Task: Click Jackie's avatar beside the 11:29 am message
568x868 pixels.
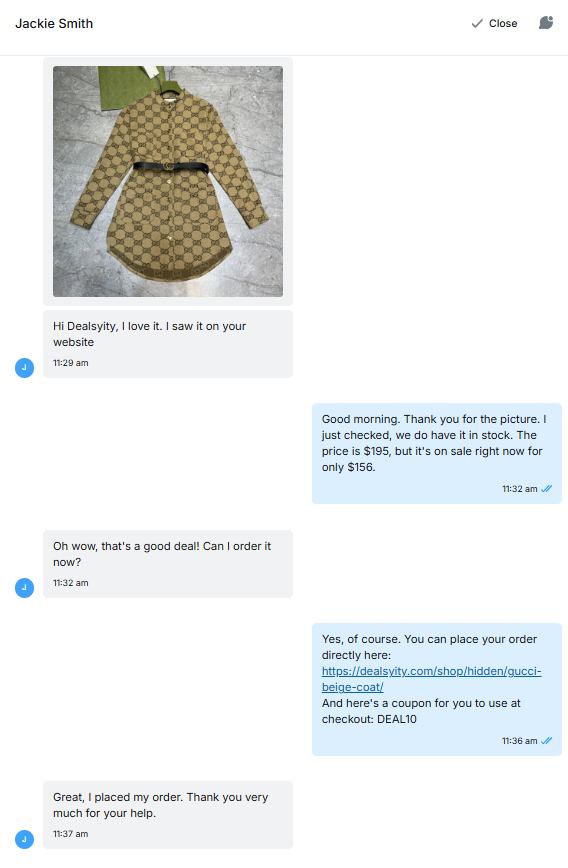Action: (x=24, y=368)
